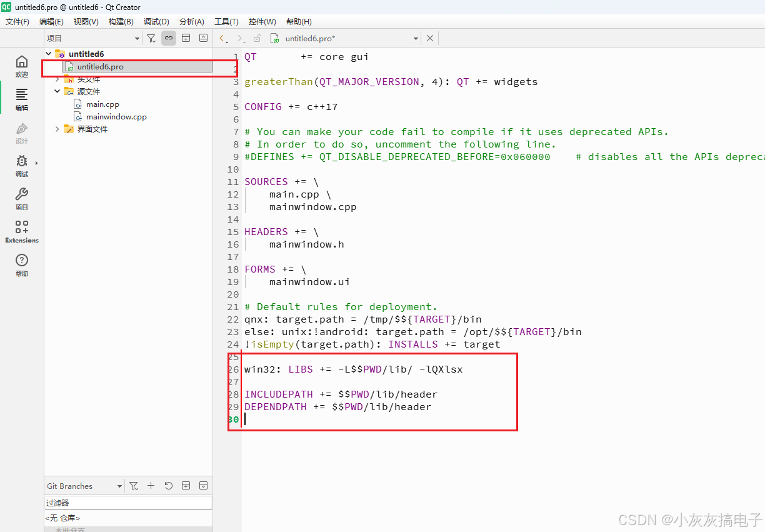
Task: Open the 控件(W) menu
Action: pos(262,21)
